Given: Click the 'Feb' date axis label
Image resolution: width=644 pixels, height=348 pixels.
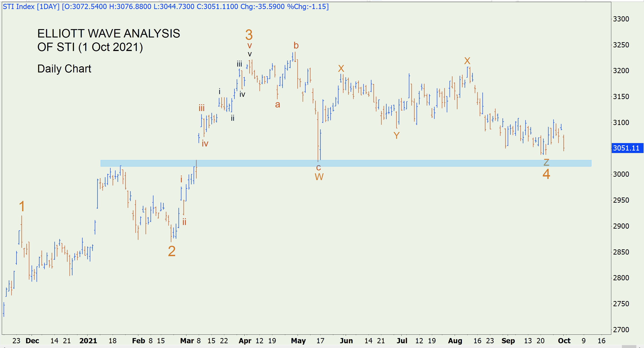Looking at the screenshot, I should pos(139,341).
